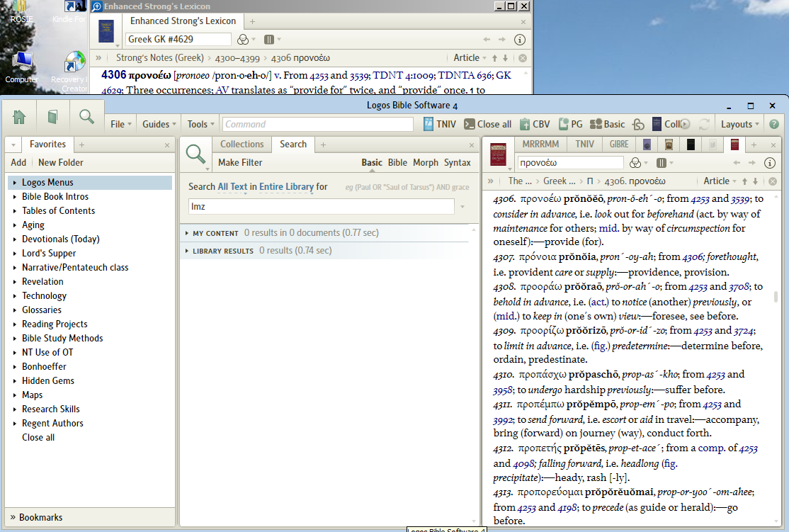This screenshot has height=532, width=789.
Task: Open the Computer desktop icon
Action: point(22,67)
